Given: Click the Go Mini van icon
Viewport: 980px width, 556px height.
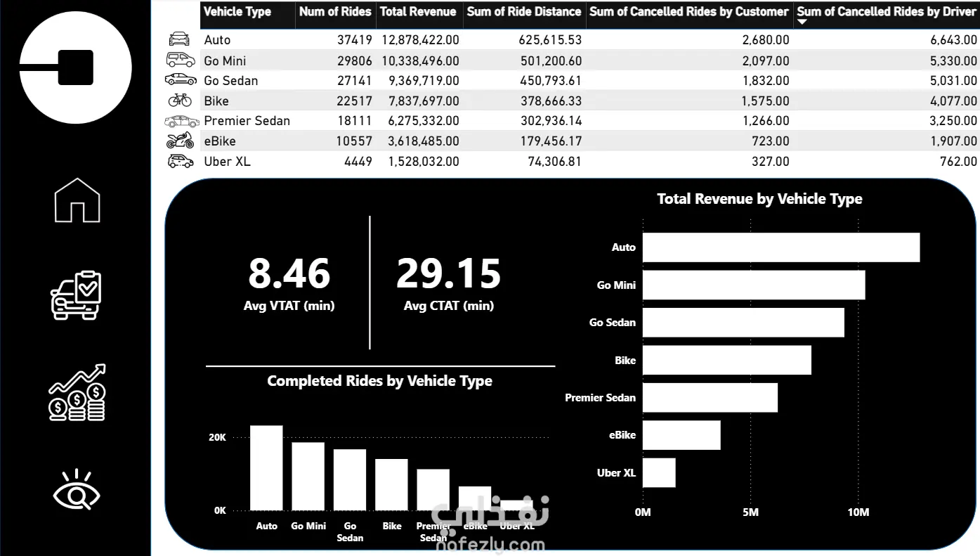Looking at the screenshot, I should tap(181, 60).
